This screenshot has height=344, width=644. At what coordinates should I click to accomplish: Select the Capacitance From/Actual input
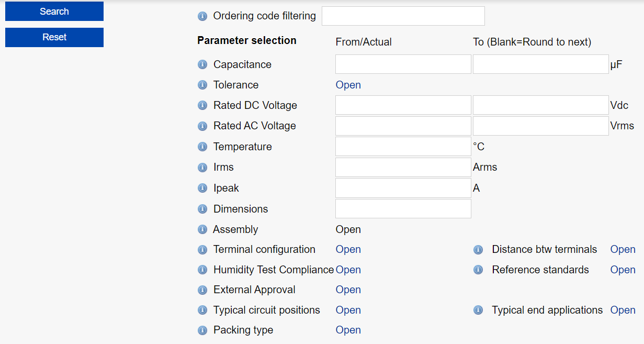[x=403, y=64]
